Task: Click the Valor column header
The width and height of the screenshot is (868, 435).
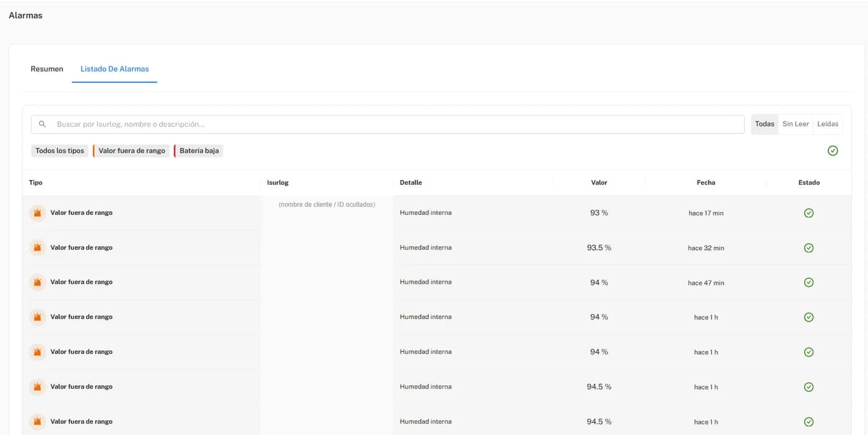Action: [x=599, y=182]
